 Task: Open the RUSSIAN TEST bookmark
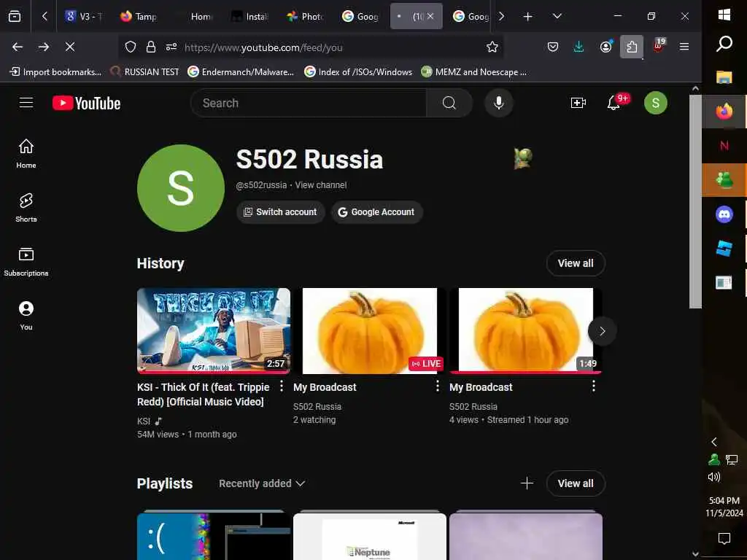145,72
